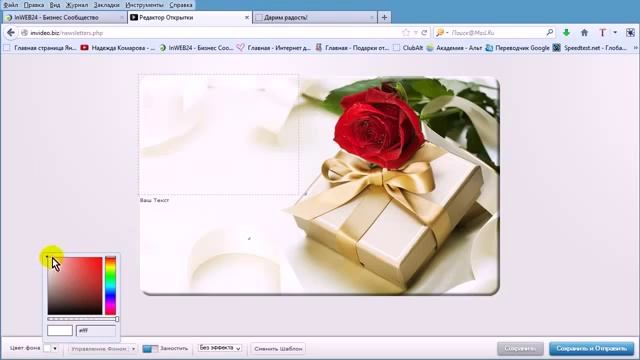Click the white color preview box
The image size is (640, 360).
pyautogui.click(x=60, y=331)
